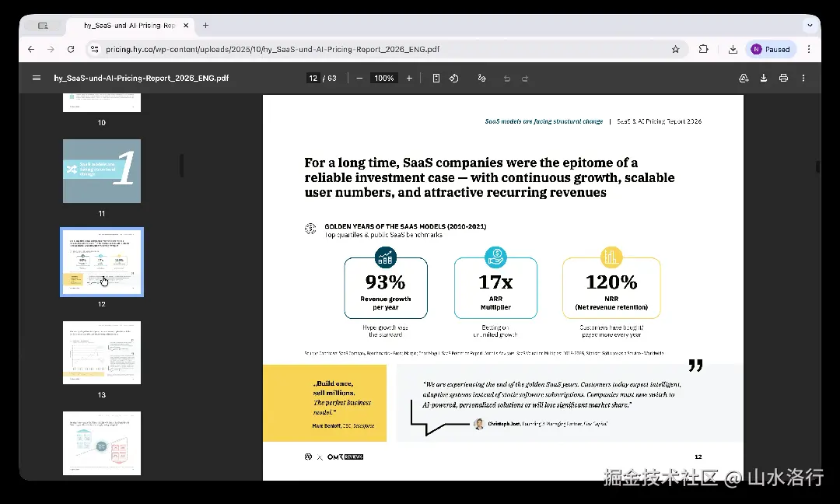Click the Golden Years of the SaaS Models heading
Screen dimensions: 840x504
pyautogui.click(x=405, y=226)
